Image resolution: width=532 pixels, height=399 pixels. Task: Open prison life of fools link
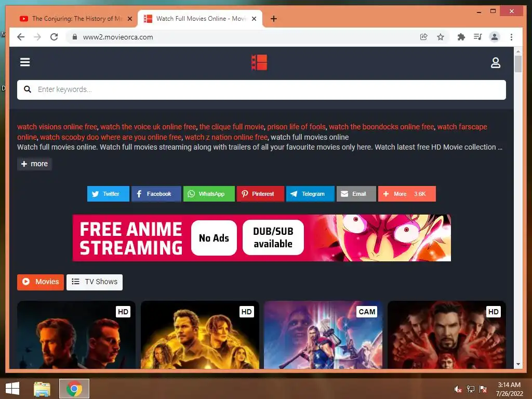(x=297, y=127)
